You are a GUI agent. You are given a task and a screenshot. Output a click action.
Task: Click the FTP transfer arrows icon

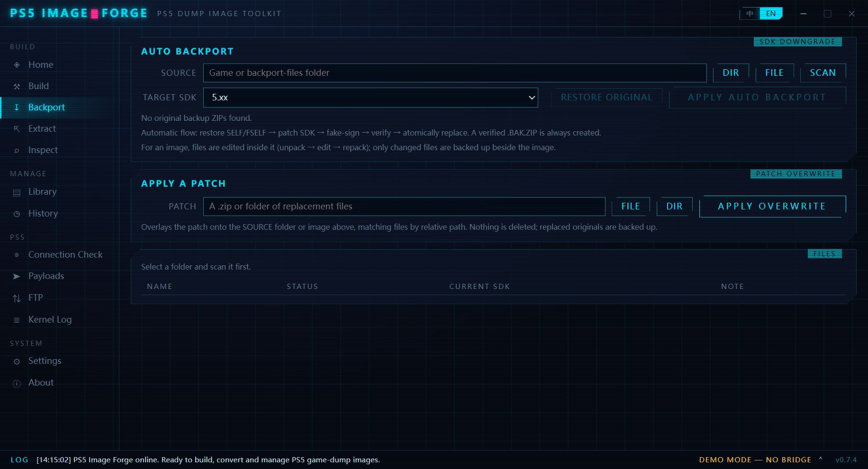17,298
